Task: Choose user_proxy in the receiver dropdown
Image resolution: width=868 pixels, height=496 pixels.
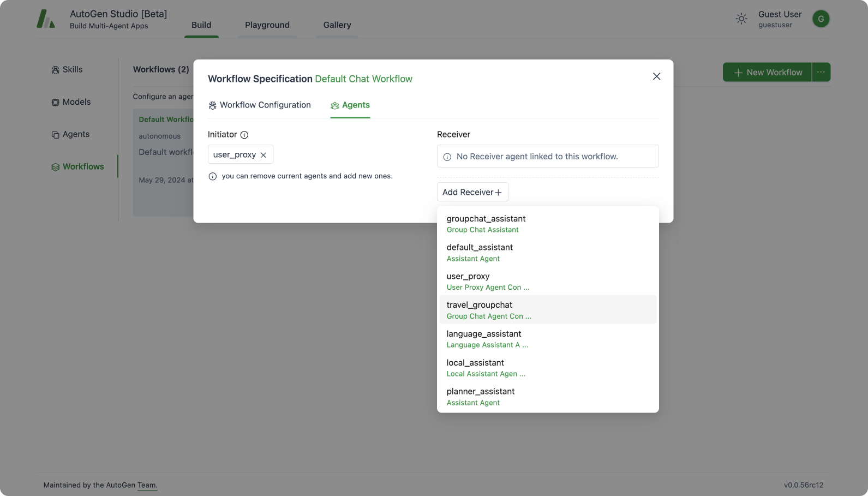Action: pyautogui.click(x=548, y=282)
